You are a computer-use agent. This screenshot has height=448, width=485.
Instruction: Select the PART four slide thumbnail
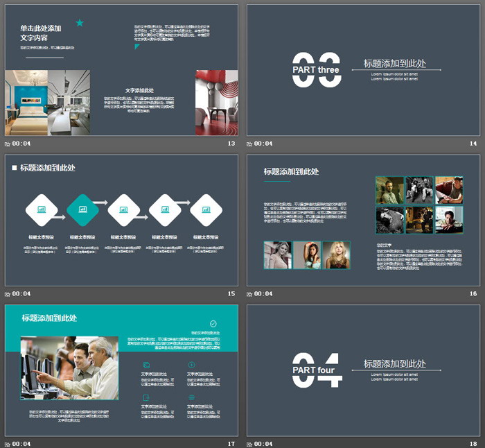[363, 370]
